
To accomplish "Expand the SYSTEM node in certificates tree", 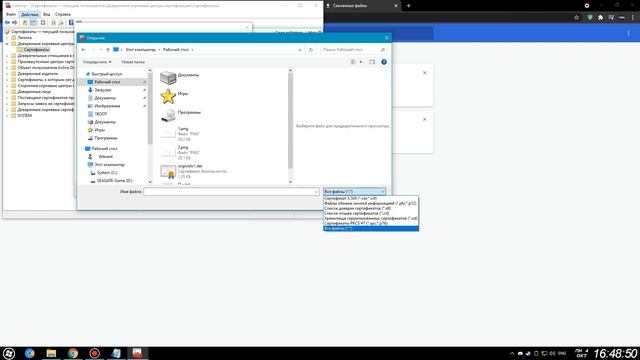I will click(x=7, y=116).
